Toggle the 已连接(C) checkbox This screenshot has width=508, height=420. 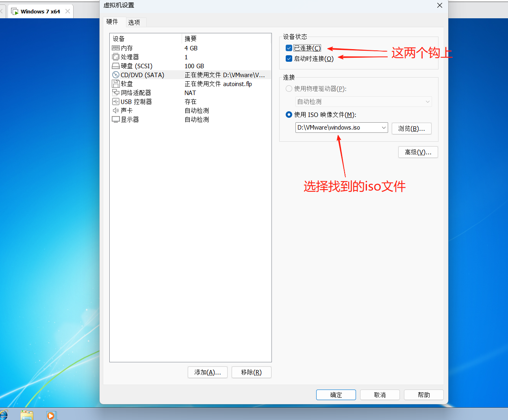click(289, 48)
